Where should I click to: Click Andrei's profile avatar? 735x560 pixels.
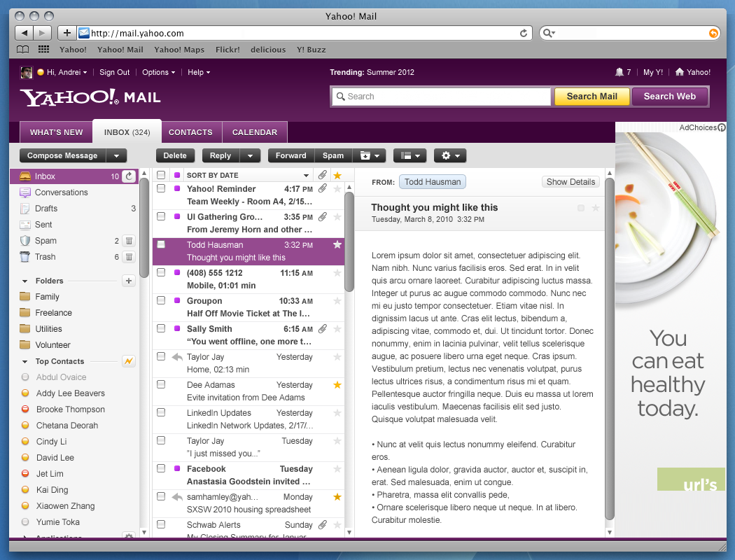(x=27, y=72)
